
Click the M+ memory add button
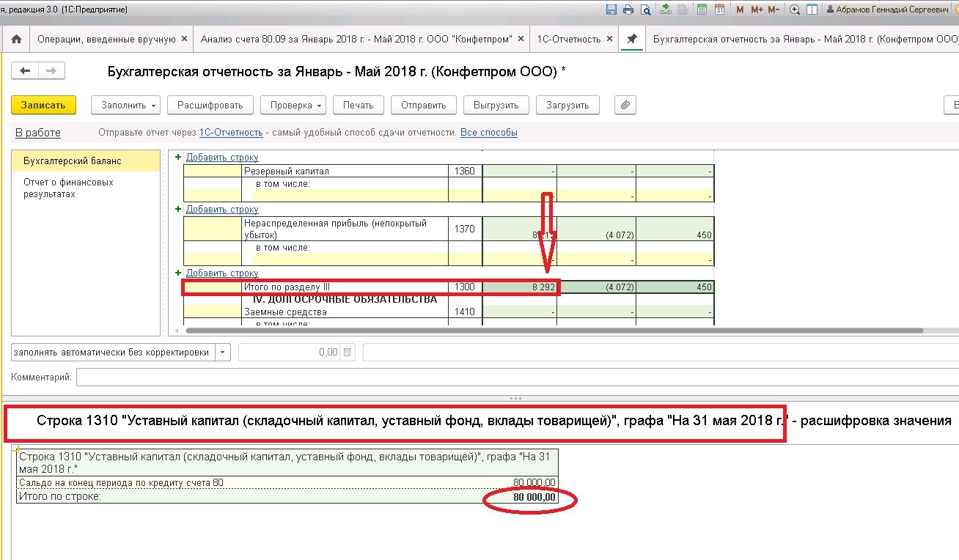pos(757,10)
